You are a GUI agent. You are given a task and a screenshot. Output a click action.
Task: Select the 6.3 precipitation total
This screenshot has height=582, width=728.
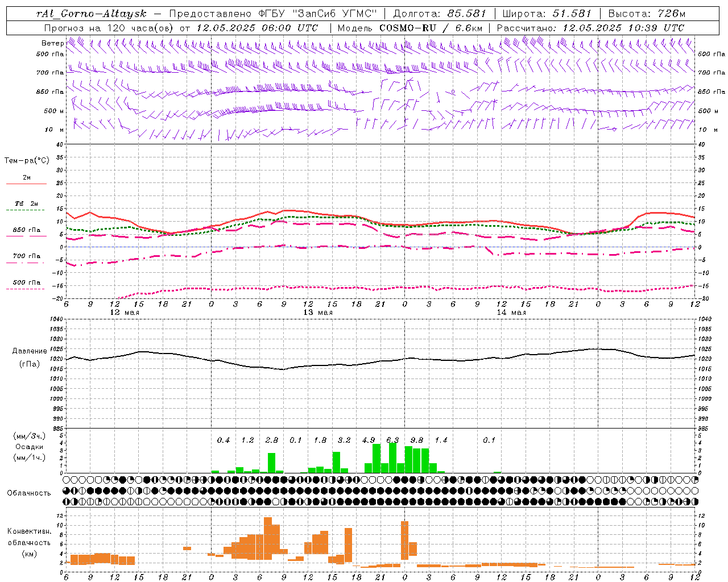[392, 440]
